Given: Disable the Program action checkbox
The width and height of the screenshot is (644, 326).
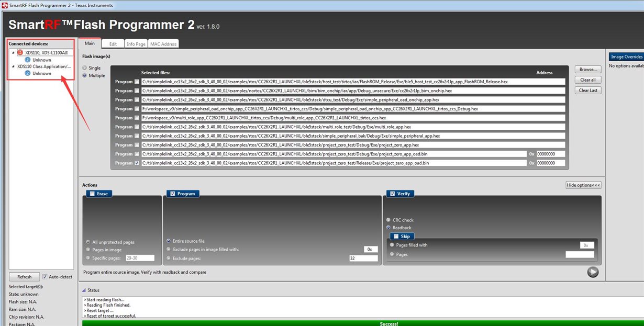Looking at the screenshot, I should click(x=173, y=194).
